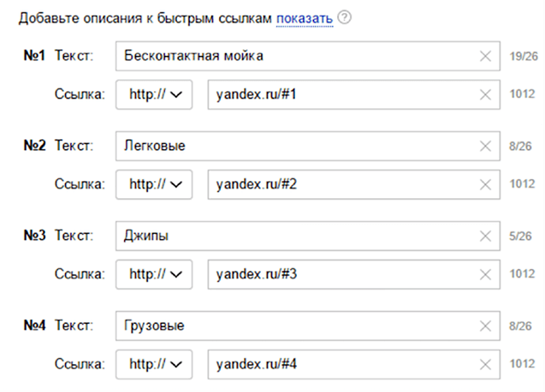
Task: Clear the yandex.ru/#4 link field
Action: (485, 364)
